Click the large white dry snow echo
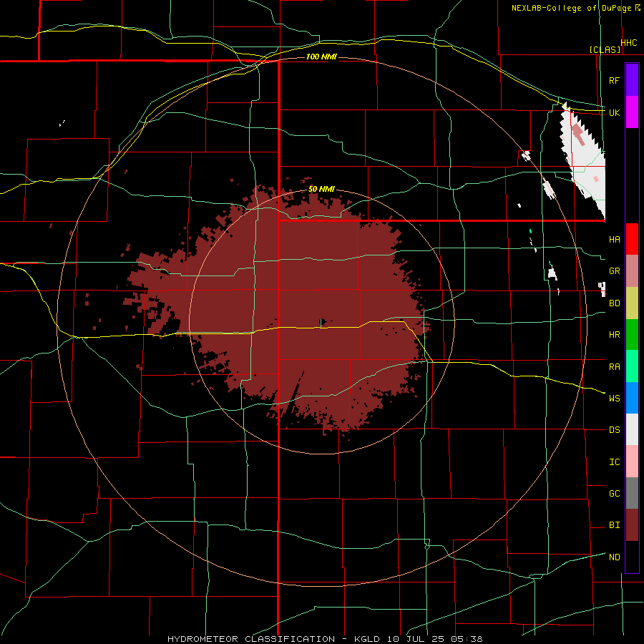Image resolution: width=644 pixels, height=644 pixels. [584, 160]
